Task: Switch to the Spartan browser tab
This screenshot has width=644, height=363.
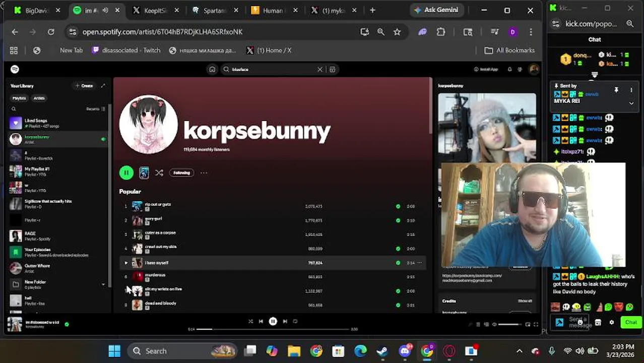Action: click(x=214, y=10)
